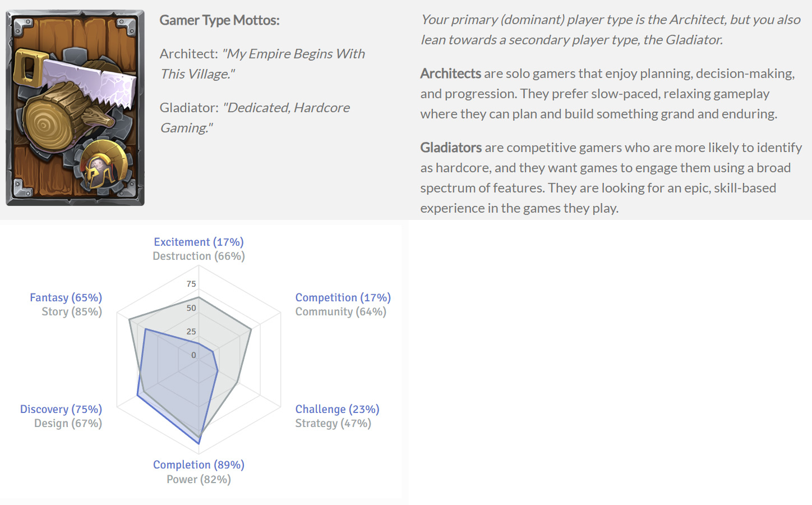
Task: Click the Architect gamer type card image
Action: 75,108
